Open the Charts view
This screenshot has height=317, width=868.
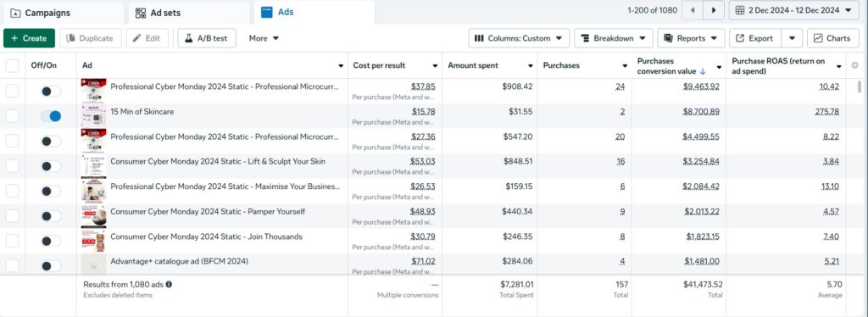833,38
